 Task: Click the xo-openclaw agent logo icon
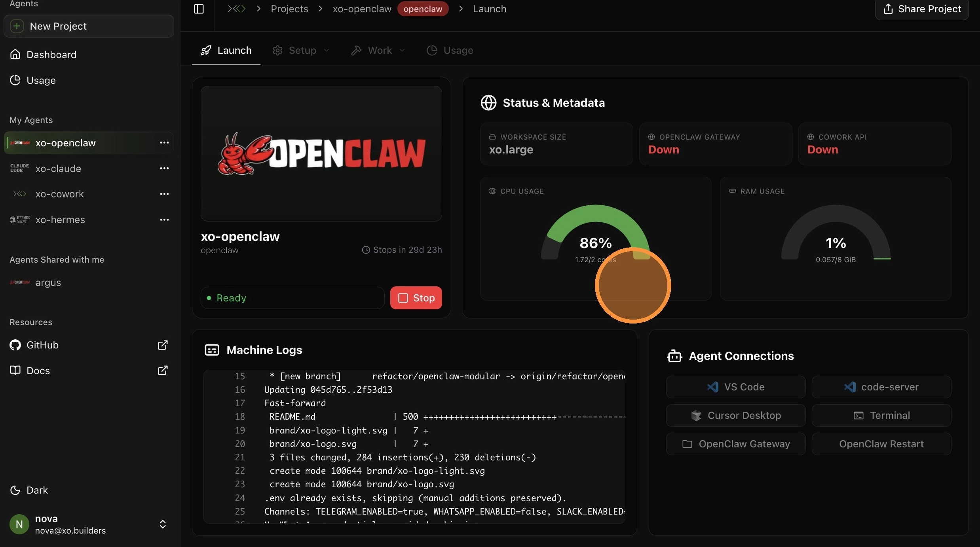[20, 143]
